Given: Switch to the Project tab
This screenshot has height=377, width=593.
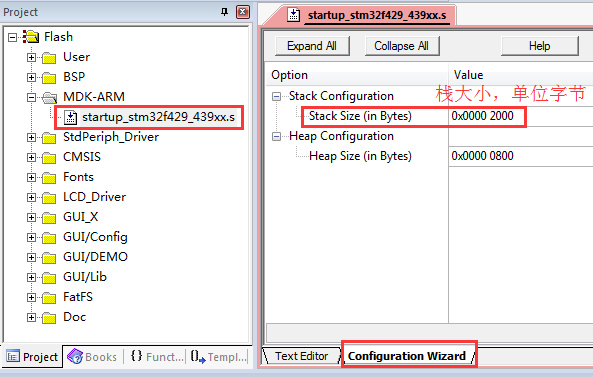Looking at the screenshot, I should pos(32,357).
